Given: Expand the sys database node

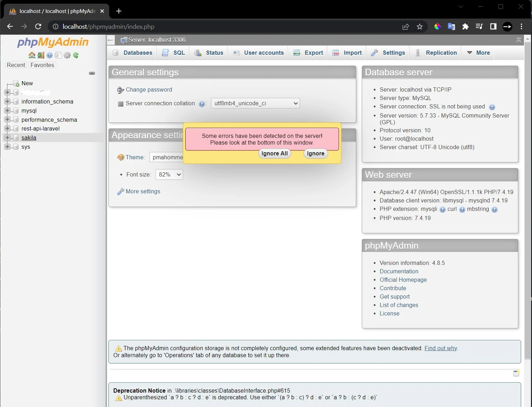Looking at the screenshot, I should pos(7,147).
